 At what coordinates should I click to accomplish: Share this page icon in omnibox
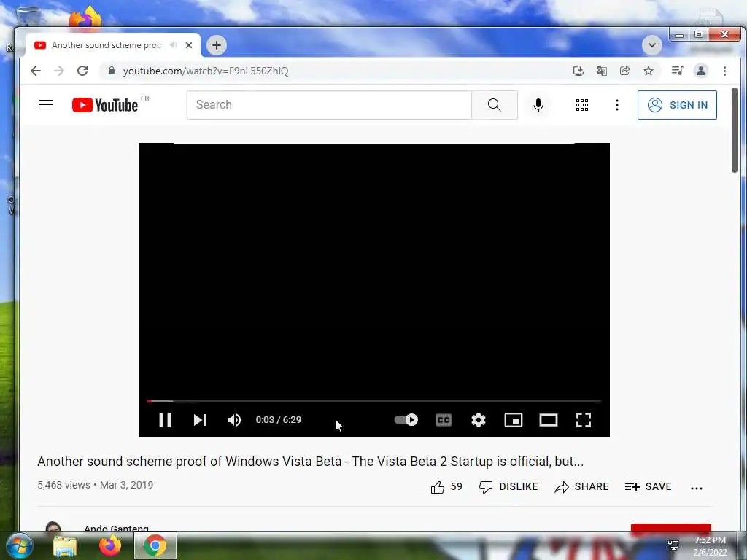pos(625,71)
